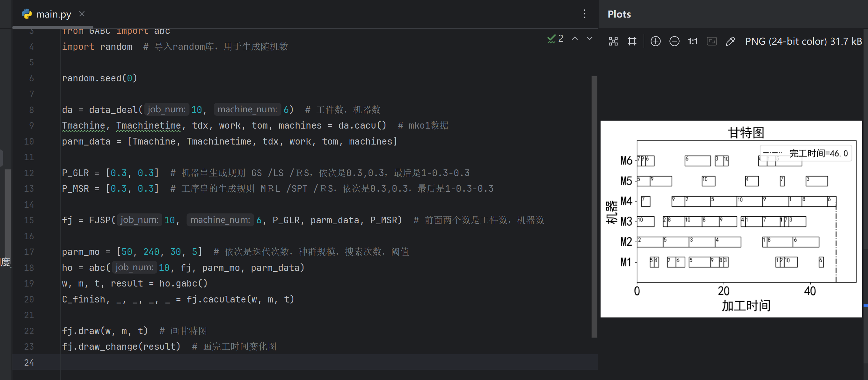Click the Gantt chart image thumbnail
The width and height of the screenshot is (868, 380).
[731, 219]
